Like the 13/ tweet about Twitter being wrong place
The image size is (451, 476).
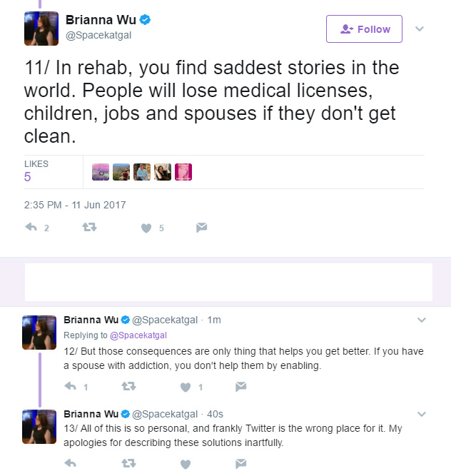coord(186,464)
